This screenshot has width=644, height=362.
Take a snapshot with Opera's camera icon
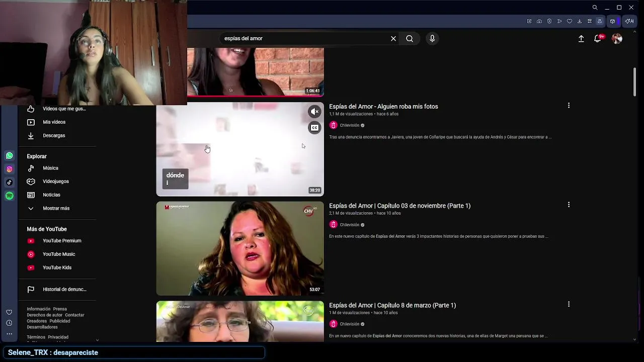click(x=539, y=21)
